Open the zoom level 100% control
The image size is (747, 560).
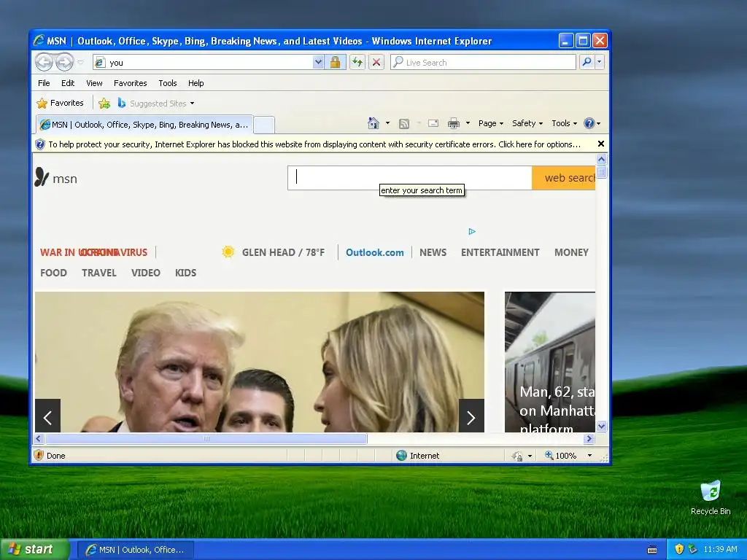[568, 456]
